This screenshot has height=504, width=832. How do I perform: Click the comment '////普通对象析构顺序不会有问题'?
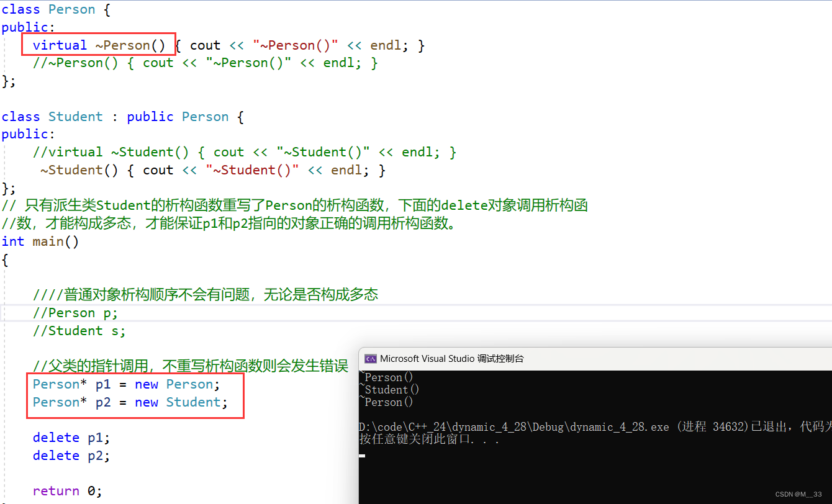coord(206,295)
